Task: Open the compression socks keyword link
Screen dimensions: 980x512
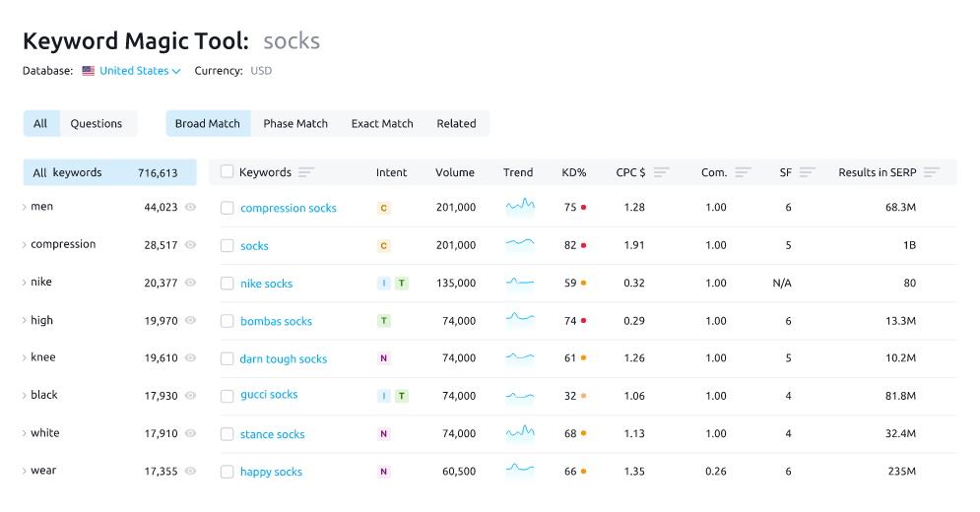Action: tap(289, 208)
